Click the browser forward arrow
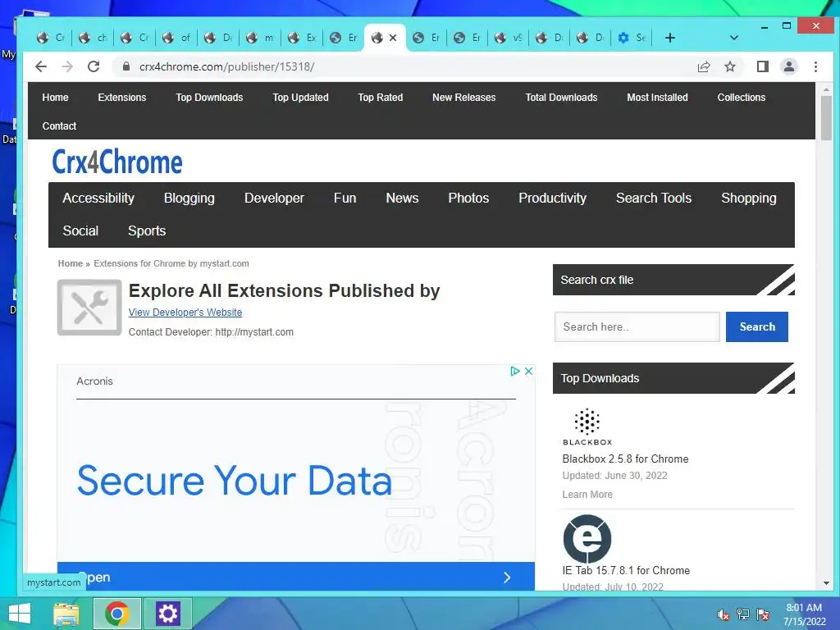The height and width of the screenshot is (630, 840). [x=67, y=66]
